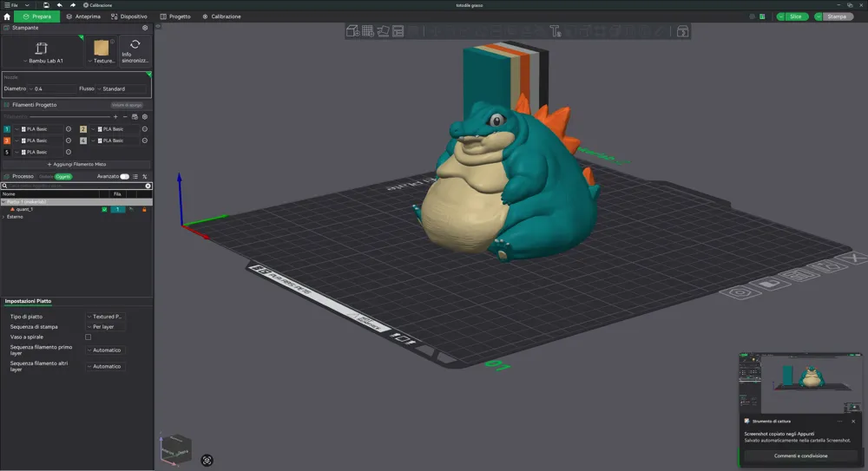Click the object search field

pos(76,186)
